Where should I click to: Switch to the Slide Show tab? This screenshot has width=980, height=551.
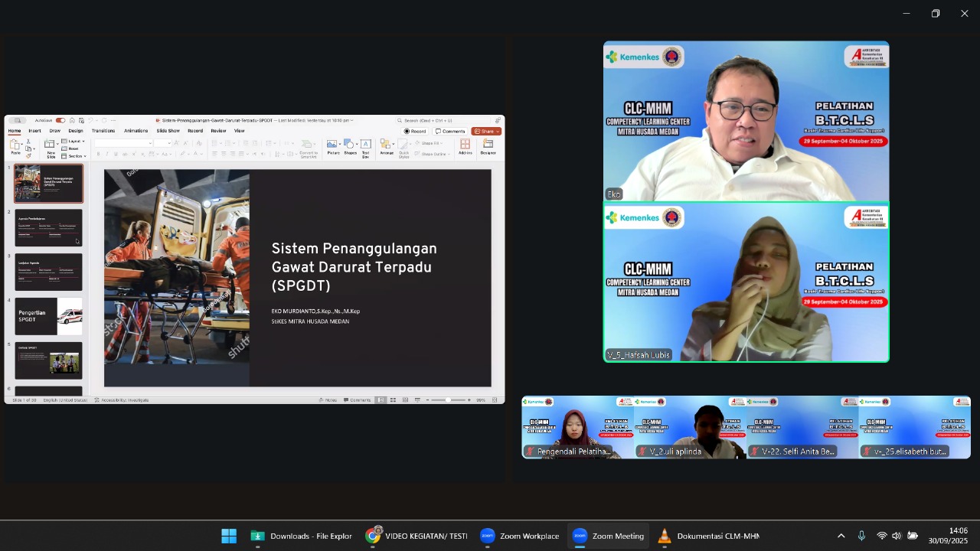(x=168, y=131)
